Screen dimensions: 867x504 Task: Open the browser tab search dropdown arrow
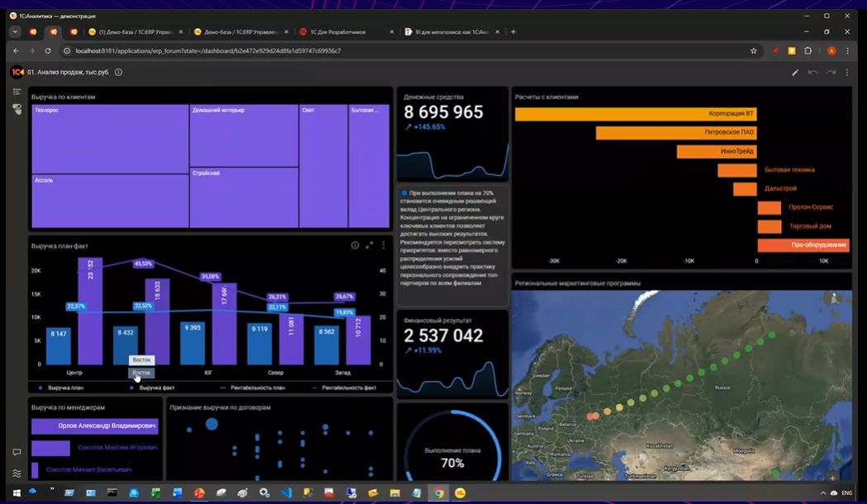15,31
